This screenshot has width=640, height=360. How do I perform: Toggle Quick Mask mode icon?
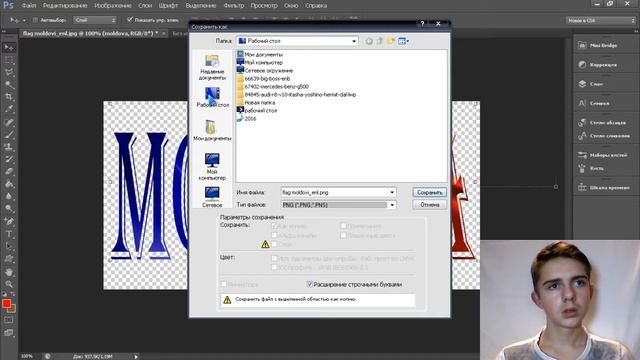(9, 320)
